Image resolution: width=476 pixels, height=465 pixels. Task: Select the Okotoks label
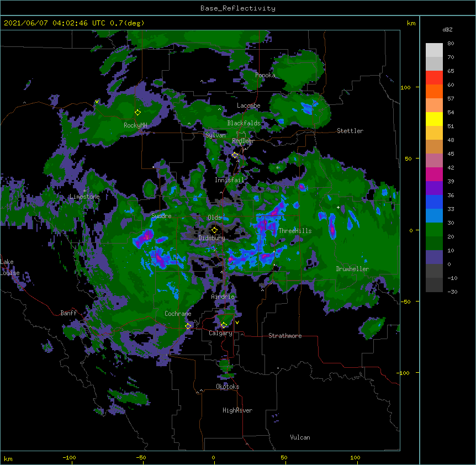pyautogui.click(x=228, y=387)
